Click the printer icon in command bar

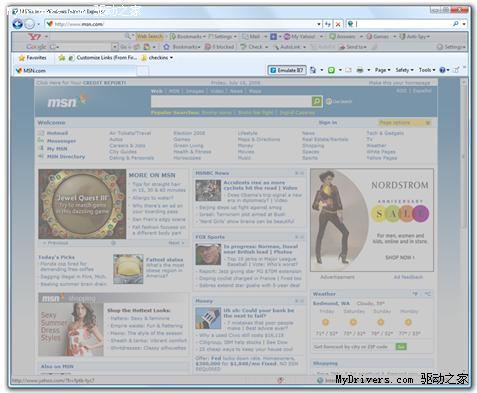click(360, 70)
